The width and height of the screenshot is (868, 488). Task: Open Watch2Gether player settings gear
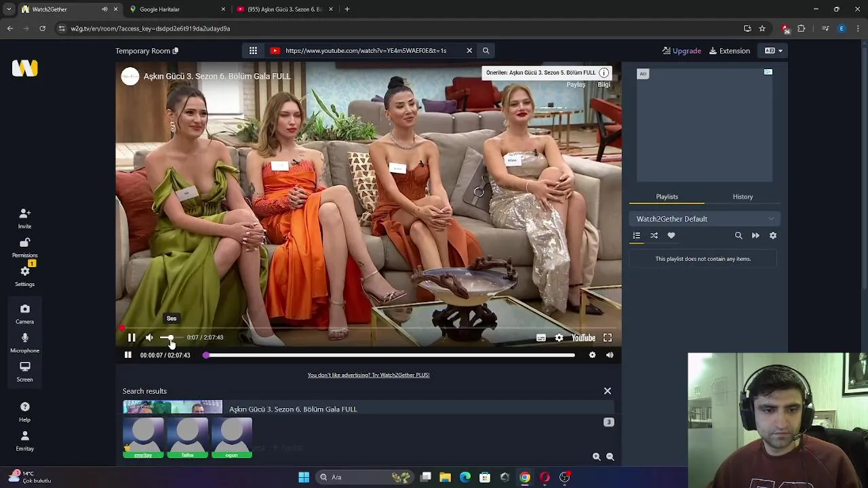tap(592, 355)
